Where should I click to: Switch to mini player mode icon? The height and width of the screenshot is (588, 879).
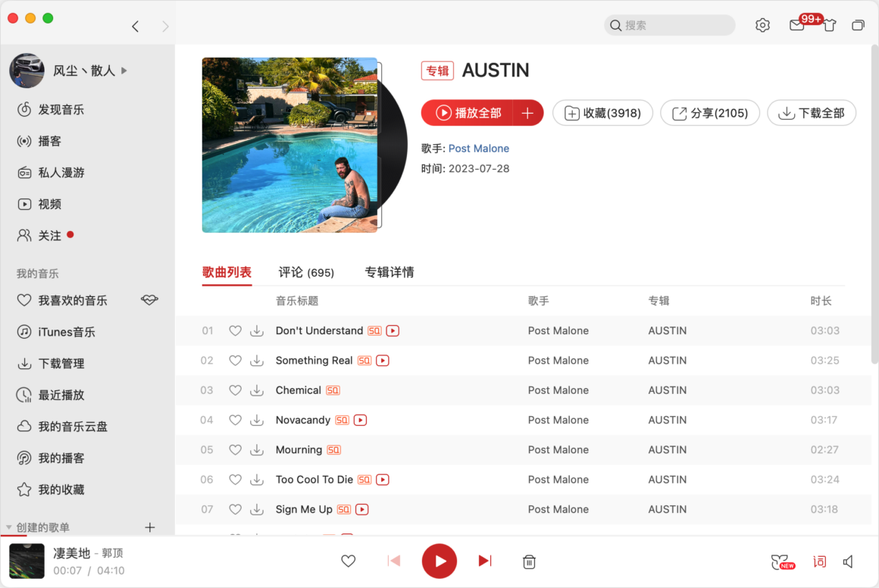point(858,25)
